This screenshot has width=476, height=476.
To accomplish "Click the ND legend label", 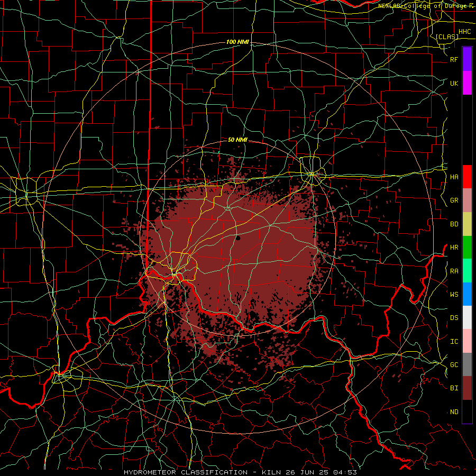I will tap(454, 412).
